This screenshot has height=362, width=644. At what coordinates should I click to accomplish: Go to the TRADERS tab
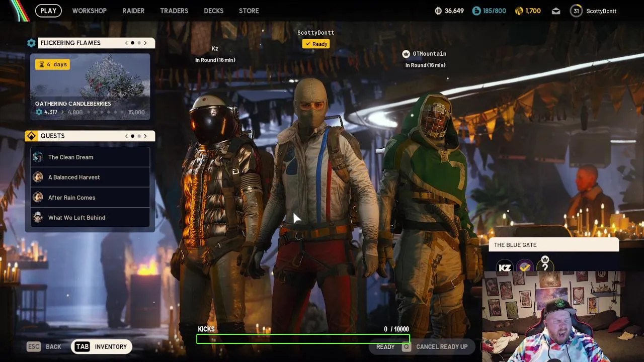174,11
